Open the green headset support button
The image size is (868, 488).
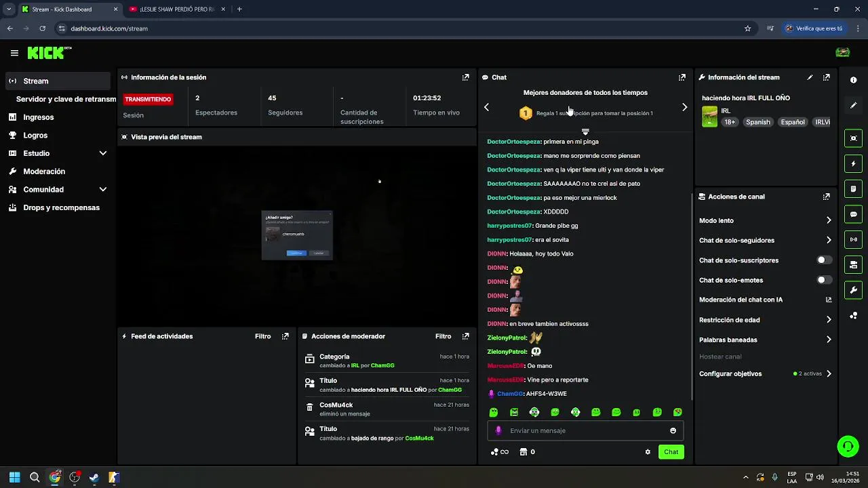pos(848,446)
